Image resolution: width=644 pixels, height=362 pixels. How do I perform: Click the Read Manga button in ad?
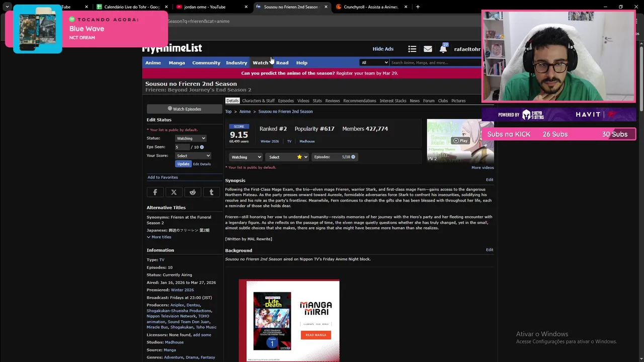click(x=316, y=335)
